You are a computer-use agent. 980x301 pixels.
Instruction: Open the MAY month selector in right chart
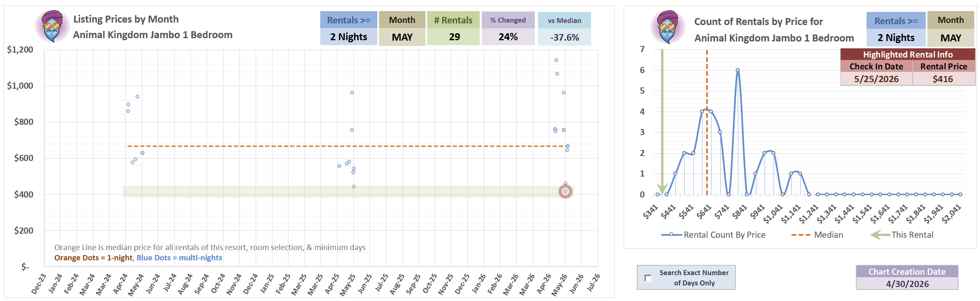pyautogui.click(x=950, y=38)
